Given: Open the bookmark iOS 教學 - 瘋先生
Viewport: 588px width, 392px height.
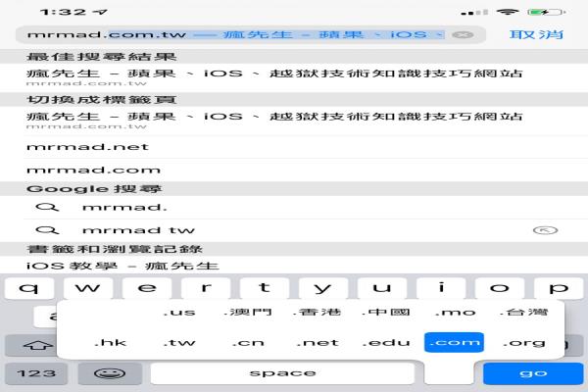Looking at the screenshot, I should [294, 266].
